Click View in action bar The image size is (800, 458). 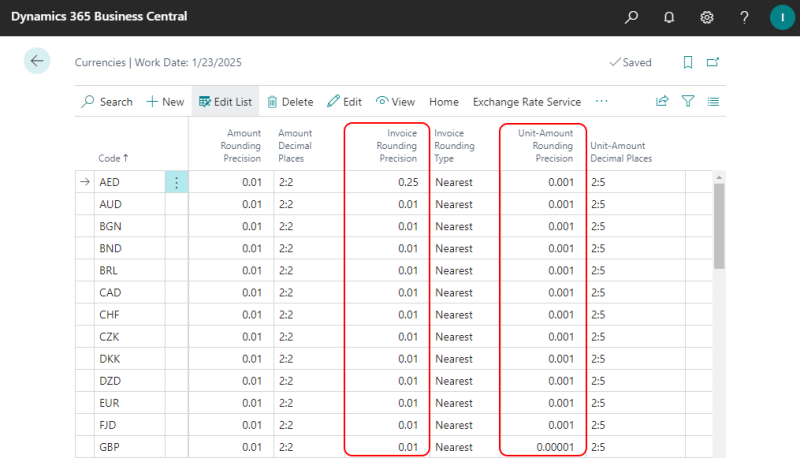coord(395,101)
